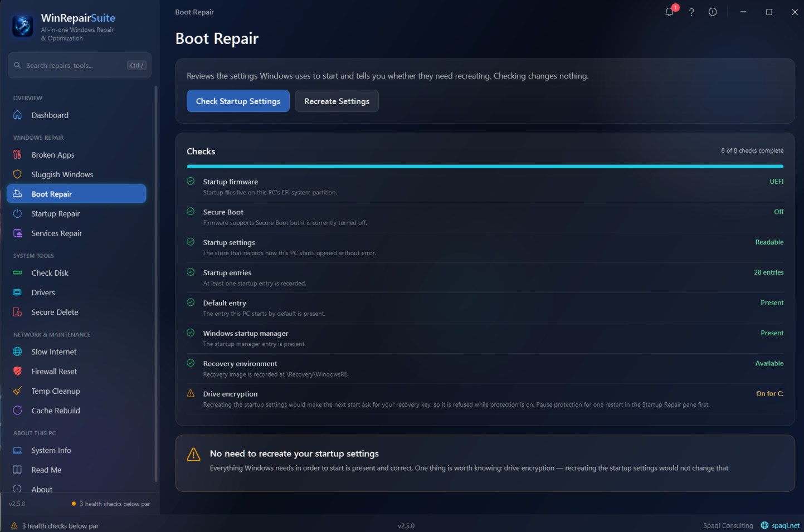
Task: Click the "Secure Boot" check title
Action: point(223,212)
